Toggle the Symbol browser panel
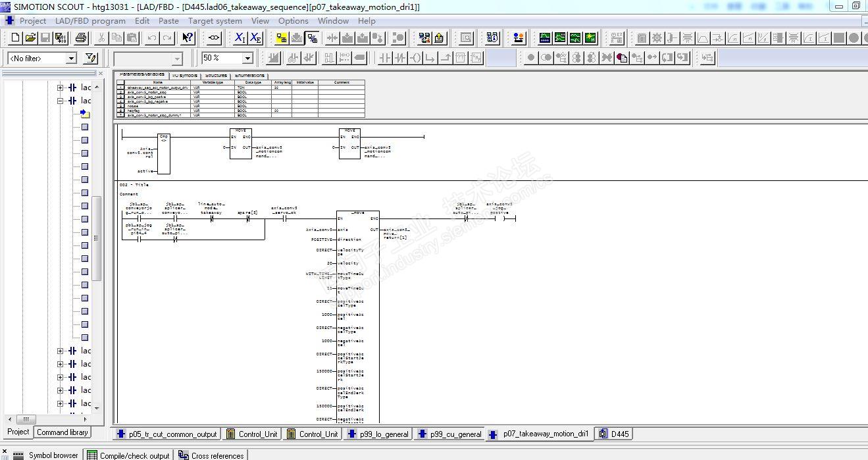Viewport: 868px width, 460px height. 46,455
